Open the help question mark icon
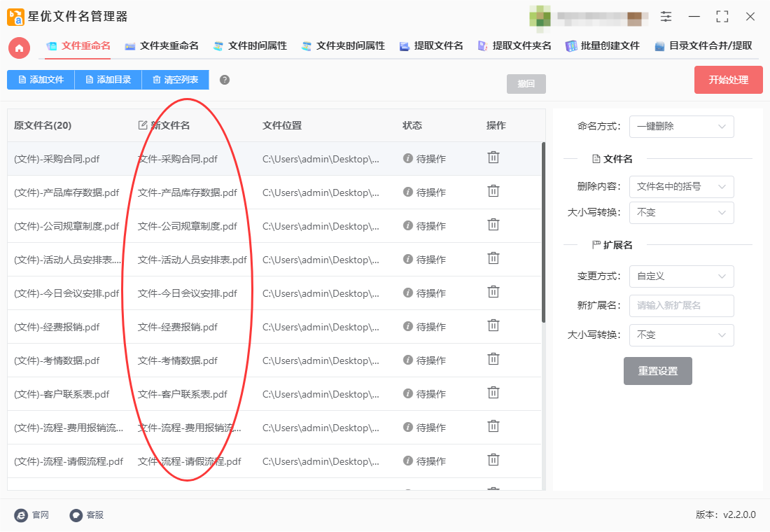This screenshot has height=532, width=770. (225, 80)
